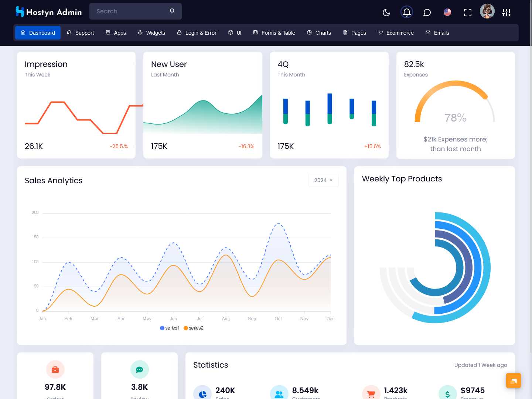
Task: Click the Hostyn Admin logo
Action: point(48,12)
